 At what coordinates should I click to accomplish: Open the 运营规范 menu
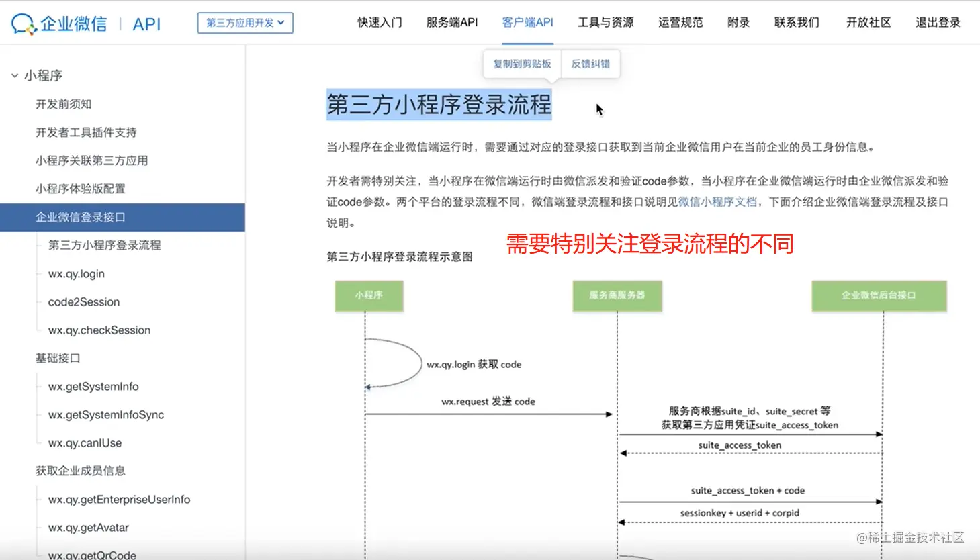pos(680,23)
